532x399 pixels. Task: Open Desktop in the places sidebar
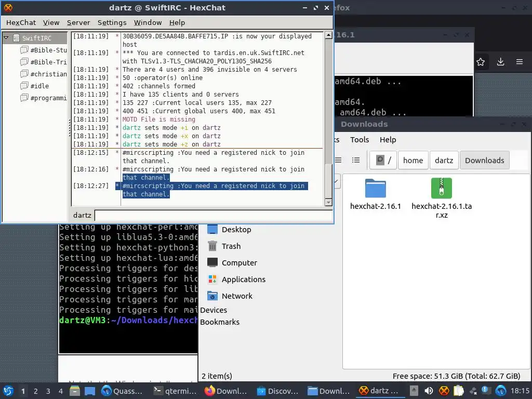[236, 230]
